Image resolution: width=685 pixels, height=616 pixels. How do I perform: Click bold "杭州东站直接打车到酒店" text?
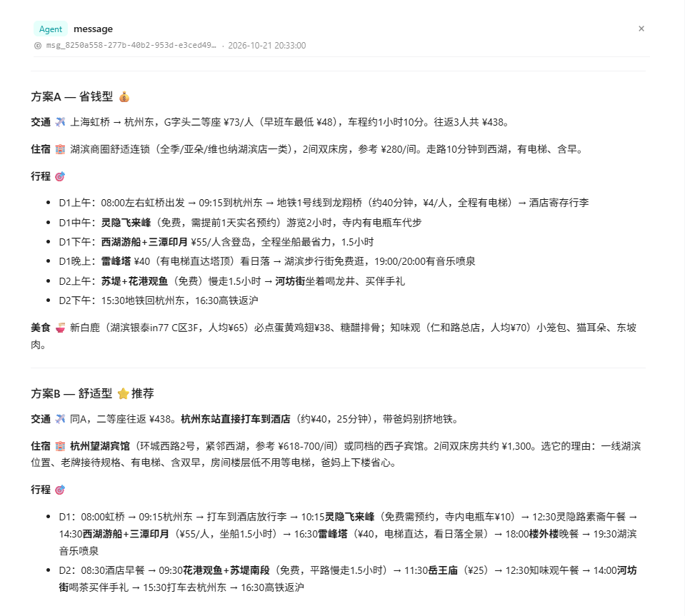click(236, 419)
